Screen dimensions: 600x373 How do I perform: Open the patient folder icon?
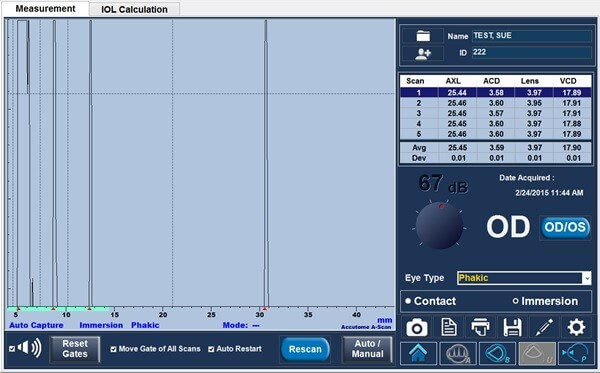coord(423,36)
